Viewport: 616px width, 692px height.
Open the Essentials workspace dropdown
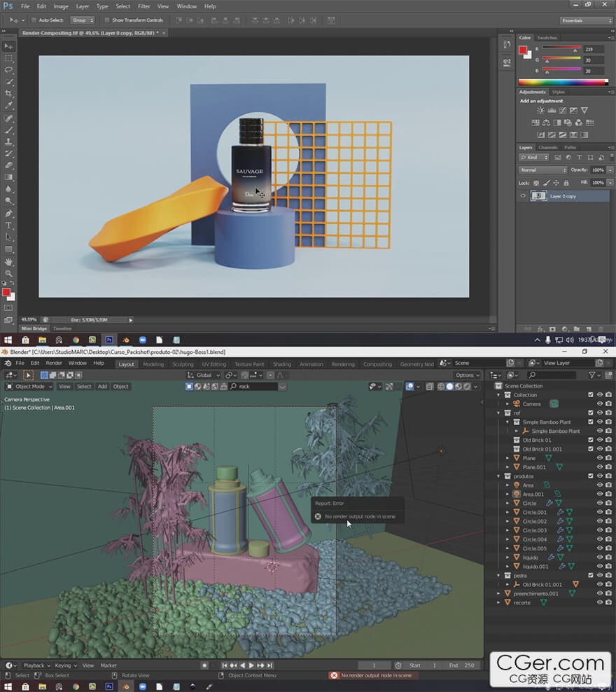coord(587,20)
